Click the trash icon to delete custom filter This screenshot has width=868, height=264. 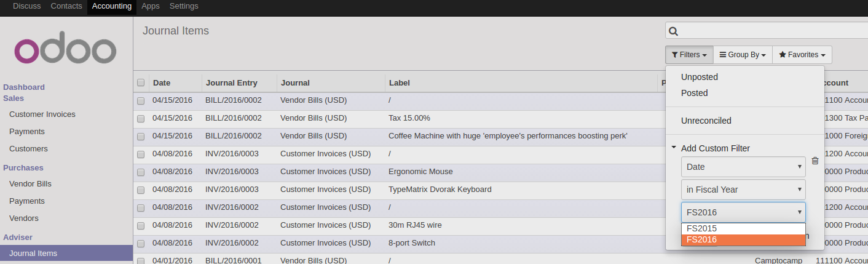[x=815, y=161]
